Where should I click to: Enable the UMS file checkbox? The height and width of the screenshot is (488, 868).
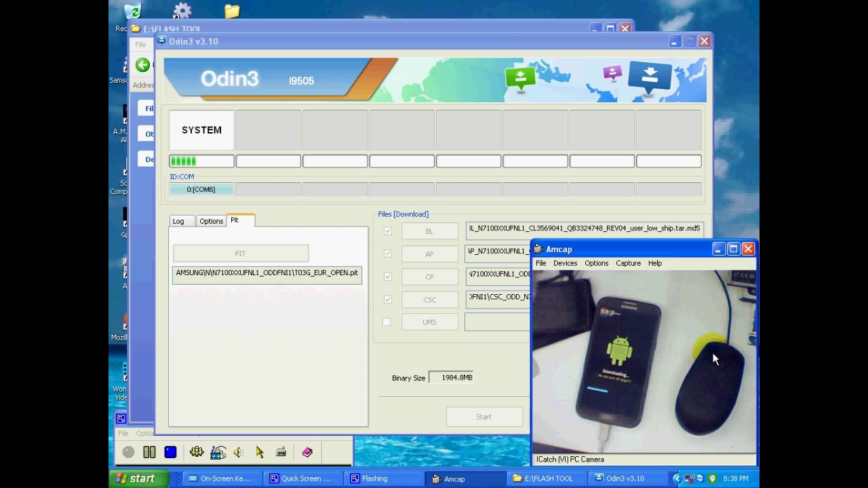tap(387, 322)
